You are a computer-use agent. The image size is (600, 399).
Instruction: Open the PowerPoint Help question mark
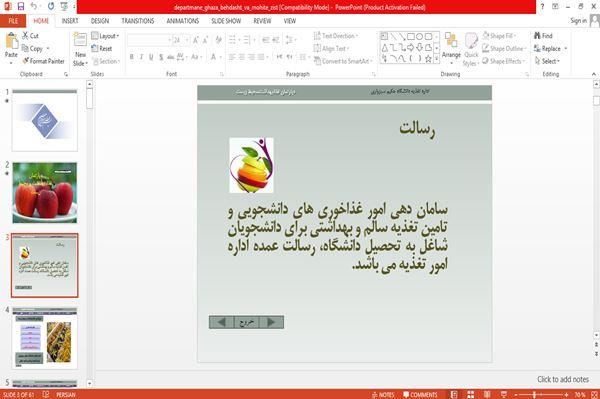point(542,7)
